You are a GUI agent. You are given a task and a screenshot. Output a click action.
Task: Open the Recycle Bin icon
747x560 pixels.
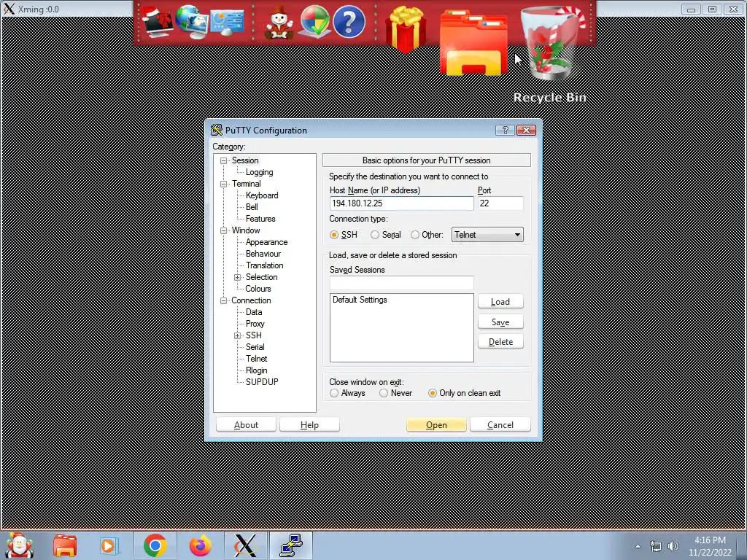(551, 44)
